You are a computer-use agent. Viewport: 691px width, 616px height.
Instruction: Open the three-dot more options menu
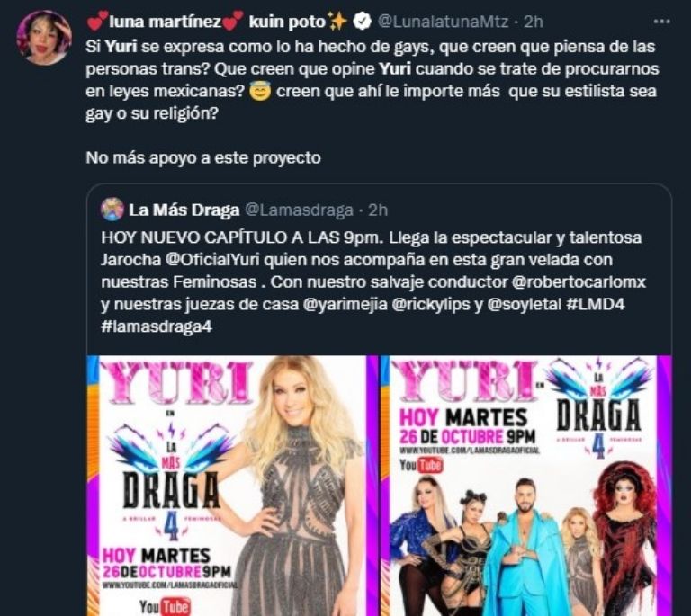661,21
